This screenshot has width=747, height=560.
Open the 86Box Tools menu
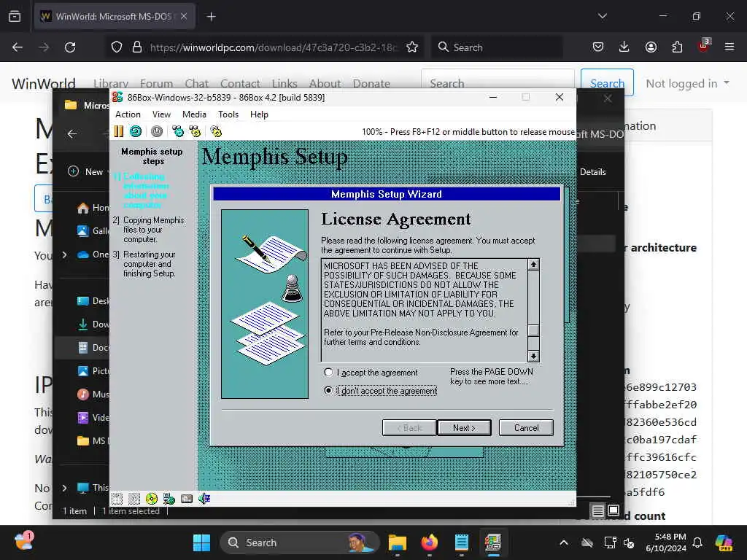228,114
